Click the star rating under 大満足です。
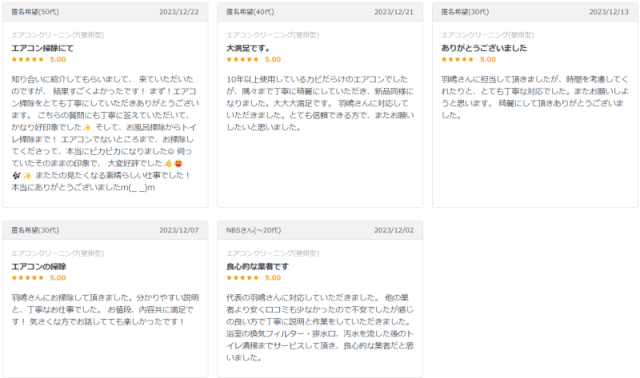 coord(242,60)
